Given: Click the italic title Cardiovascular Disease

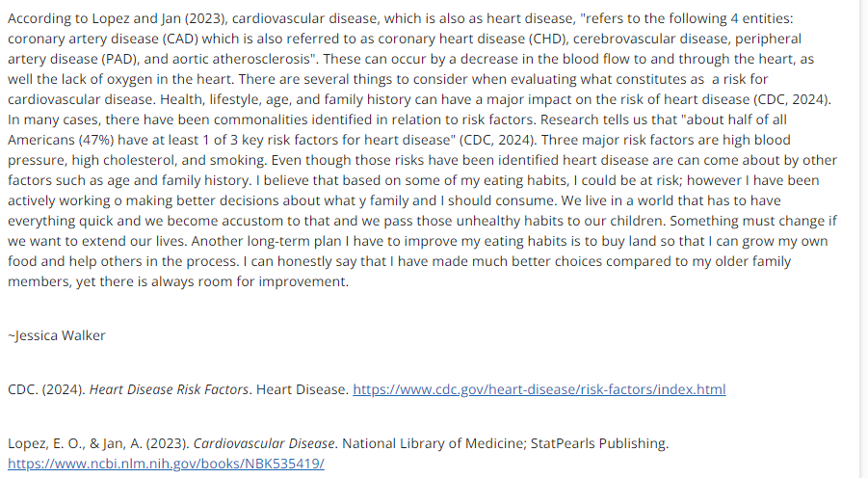Looking at the screenshot, I should tap(264, 443).
